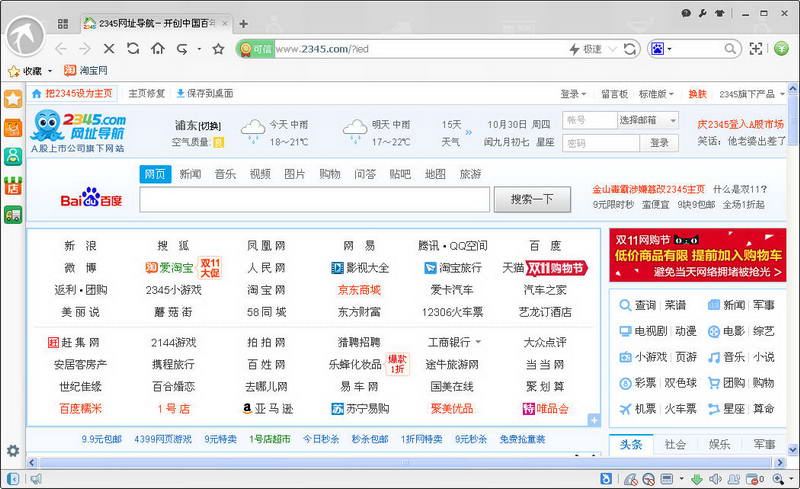Click the refresh icon beside the stop button

coord(133,48)
